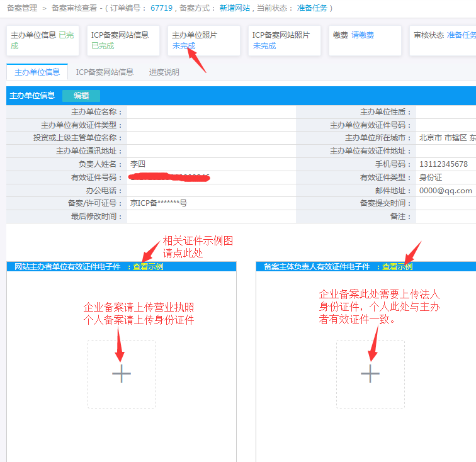Open 查看示例 for the responsible person's certificate
The height and width of the screenshot is (462, 476).
point(397,267)
